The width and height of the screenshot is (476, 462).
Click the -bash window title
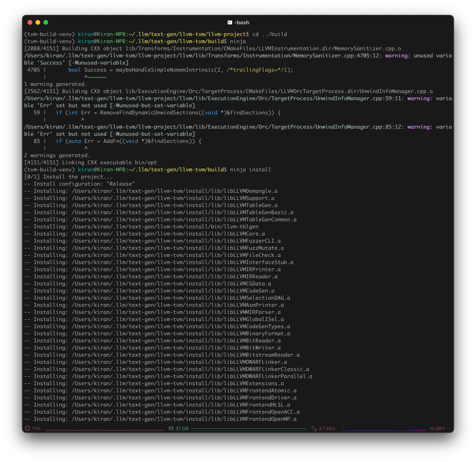point(242,23)
